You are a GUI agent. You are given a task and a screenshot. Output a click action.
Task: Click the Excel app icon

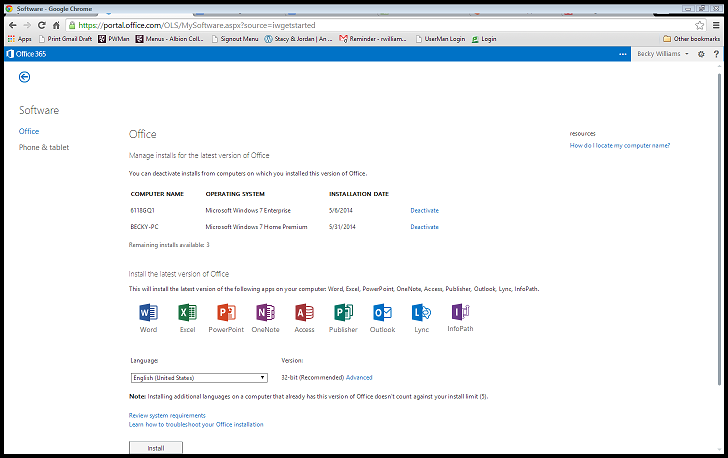[187, 313]
